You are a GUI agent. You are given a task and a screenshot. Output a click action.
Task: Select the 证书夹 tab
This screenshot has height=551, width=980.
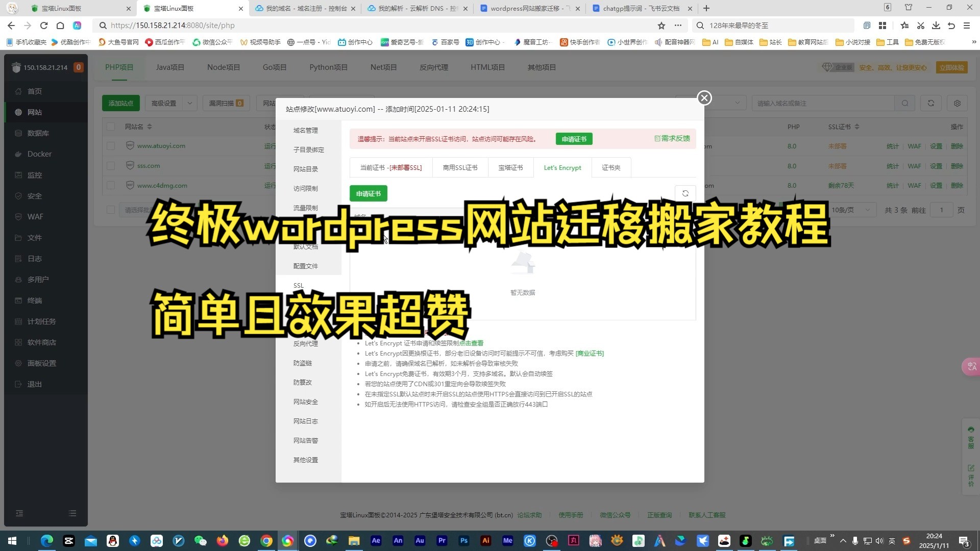tap(611, 167)
